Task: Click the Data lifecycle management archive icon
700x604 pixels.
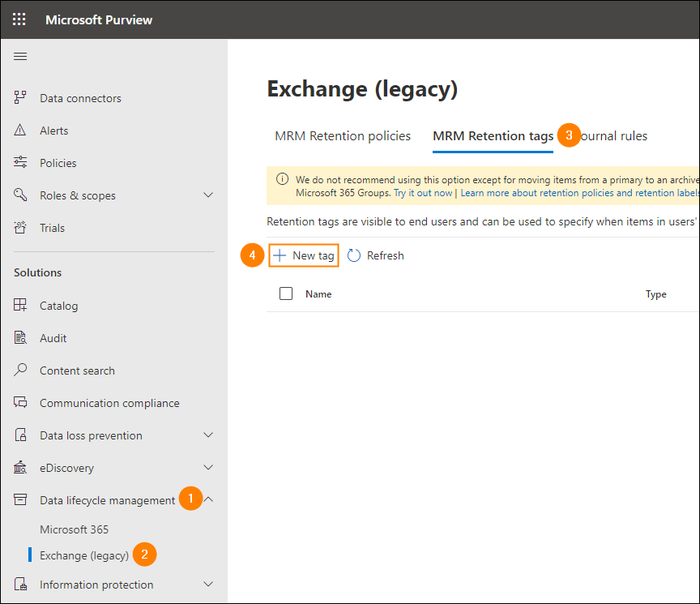Action: pos(20,499)
